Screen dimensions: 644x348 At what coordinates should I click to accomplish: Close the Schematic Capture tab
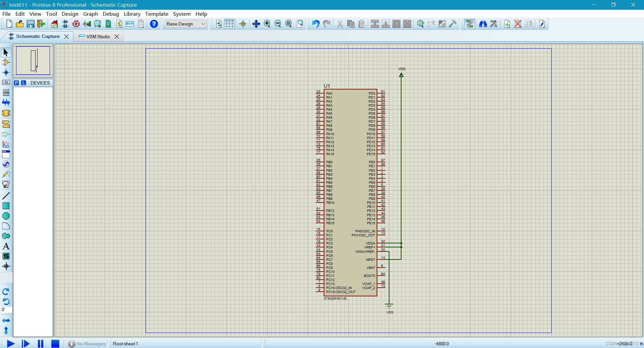[x=66, y=37]
